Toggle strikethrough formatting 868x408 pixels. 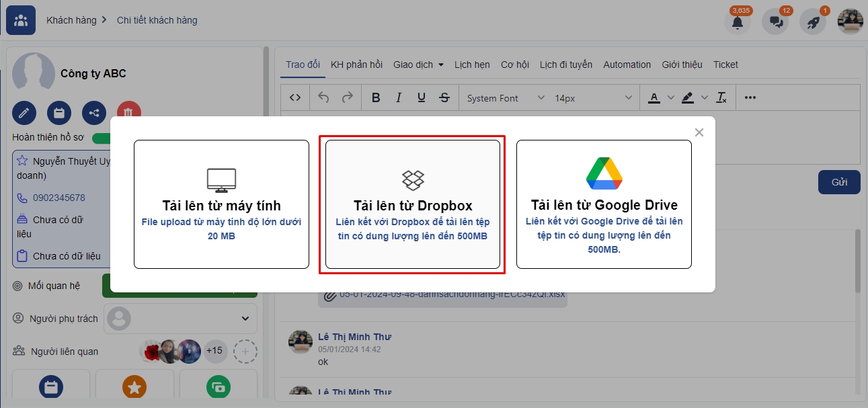click(444, 97)
